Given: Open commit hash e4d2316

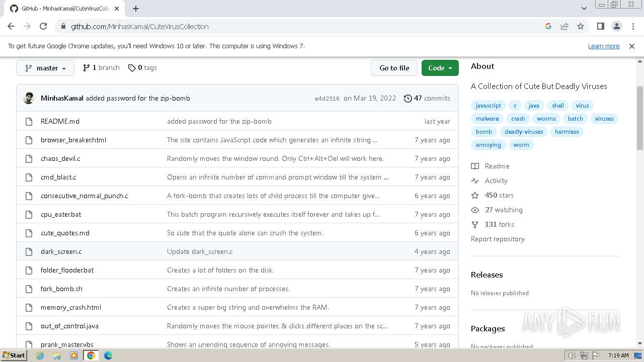Looking at the screenshot, I should (327, 99).
